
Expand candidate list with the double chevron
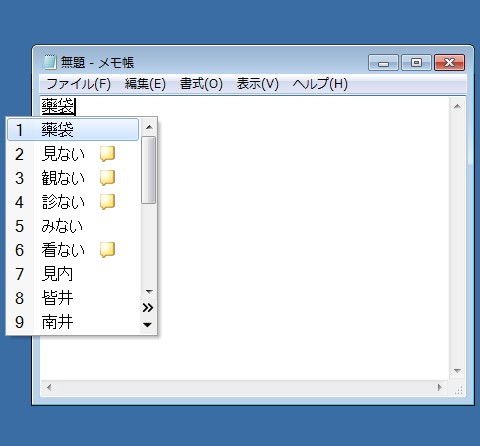tap(148, 307)
